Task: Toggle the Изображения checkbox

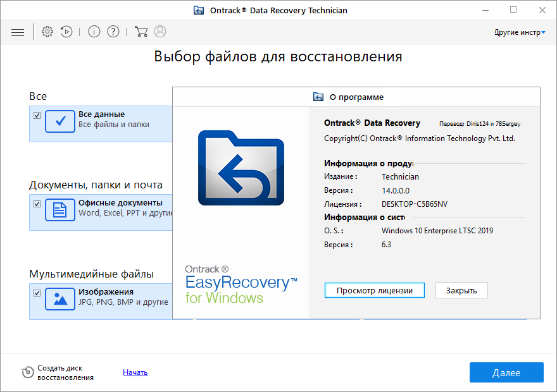Action: click(x=37, y=293)
